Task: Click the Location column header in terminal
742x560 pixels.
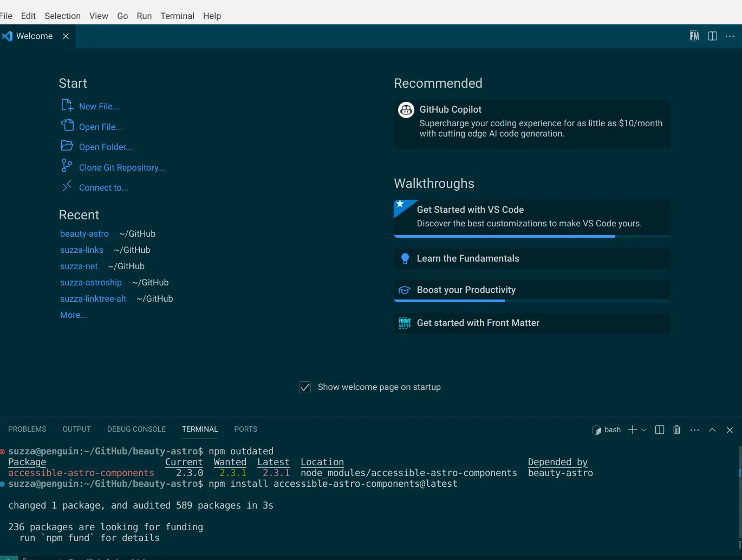Action: (322, 462)
